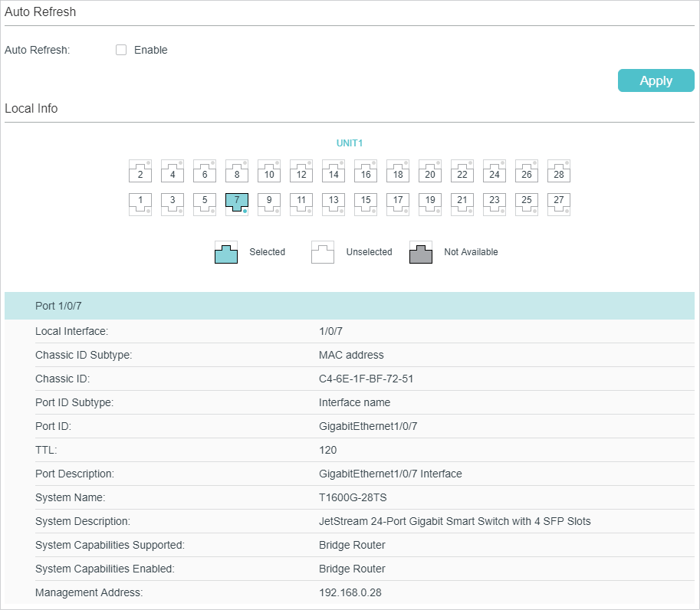Viewport: 700px width, 610px height.
Task: Select port 7 icon in UNIT1
Action: tap(237, 203)
